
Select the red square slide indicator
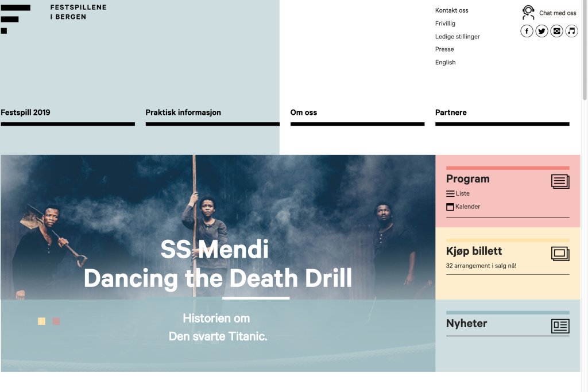(56, 321)
